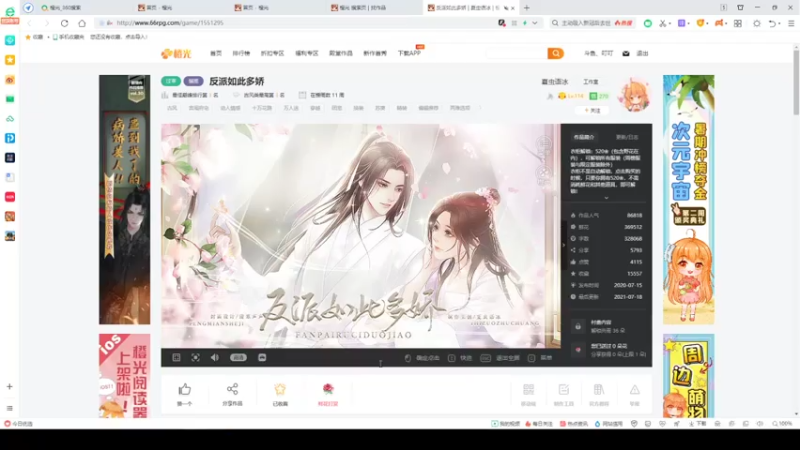Click the browser undo restore arrow
The image size is (800, 450).
click(x=772, y=23)
